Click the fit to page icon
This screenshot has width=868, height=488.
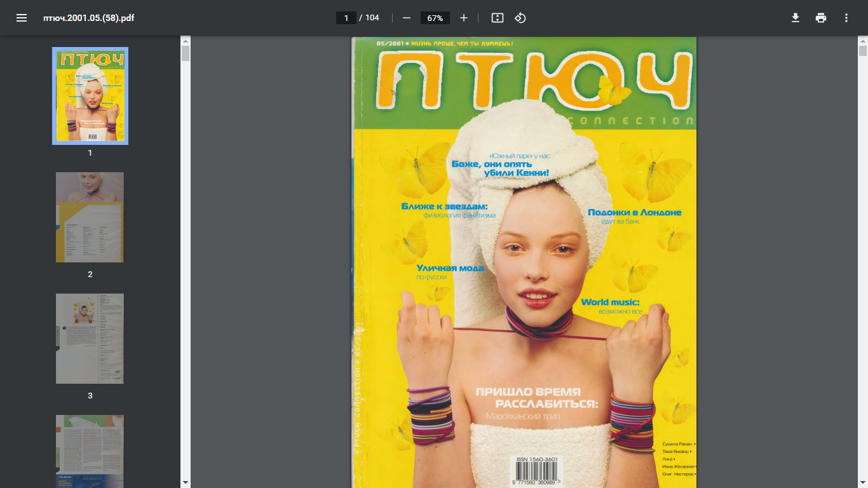(498, 18)
